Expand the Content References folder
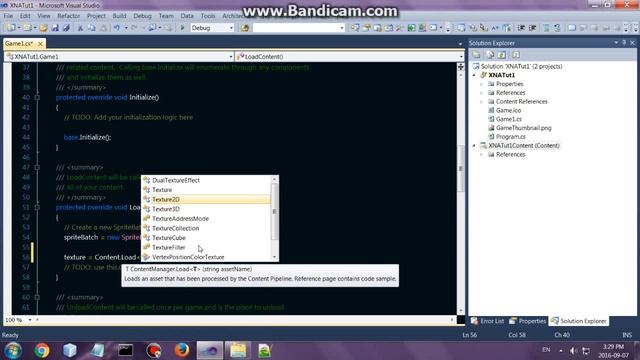Viewport: 640px width, 360px height. tap(482, 102)
